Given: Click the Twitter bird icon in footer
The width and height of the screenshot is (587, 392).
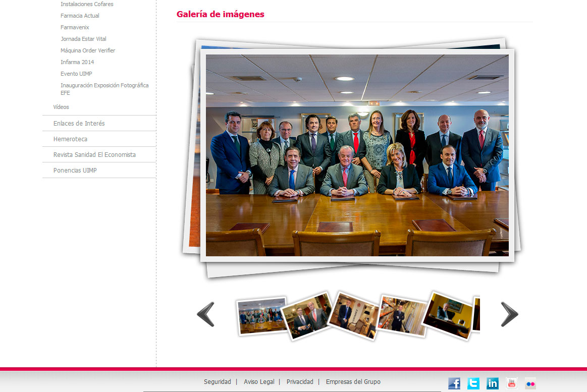Looking at the screenshot, I should click(x=473, y=383).
